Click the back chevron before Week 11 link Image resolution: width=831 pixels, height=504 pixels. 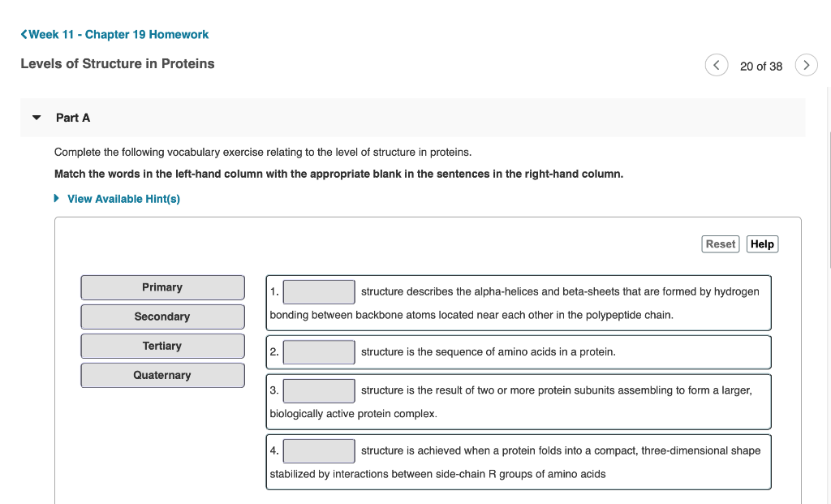pyautogui.click(x=24, y=35)
